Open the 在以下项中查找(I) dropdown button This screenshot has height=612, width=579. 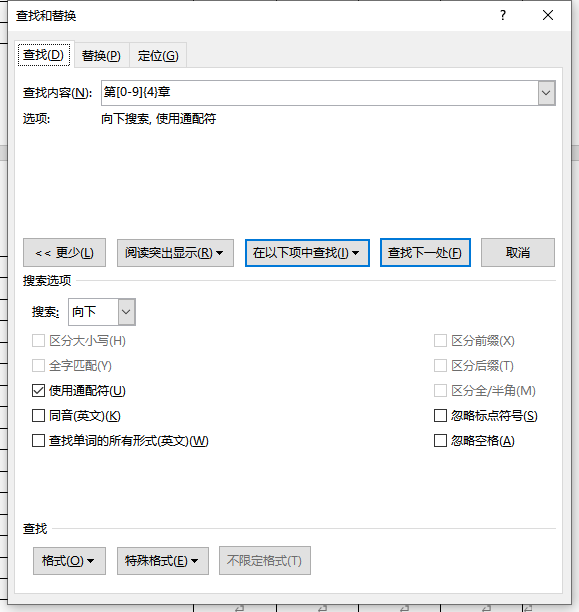[x=307, y=253]
